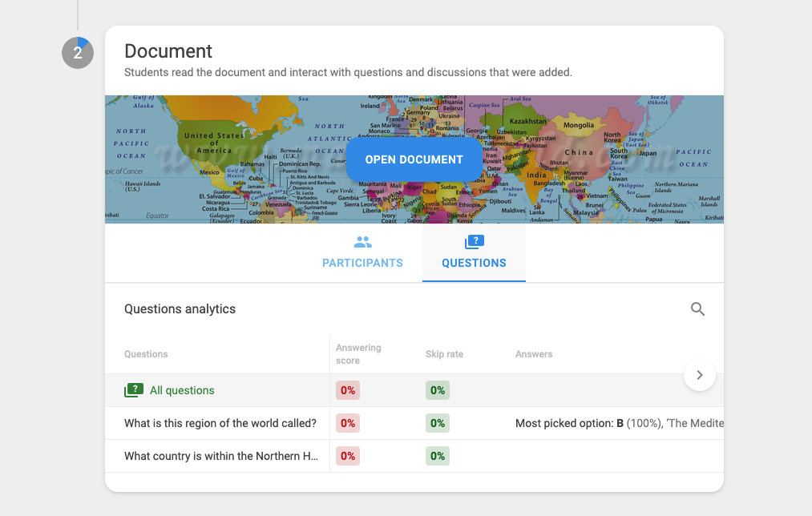Click the 'Students read the document' description
812x516 pixels.
[x=348, y=72]
